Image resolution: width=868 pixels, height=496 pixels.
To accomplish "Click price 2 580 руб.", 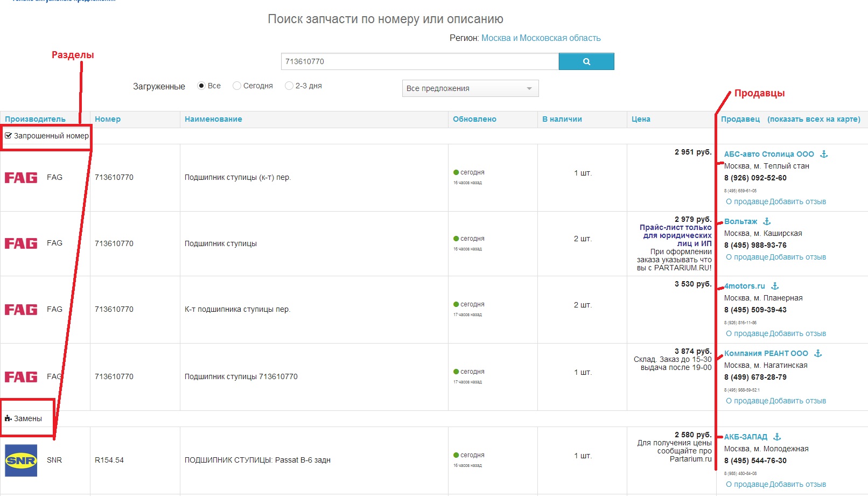I will coord(693,435).
